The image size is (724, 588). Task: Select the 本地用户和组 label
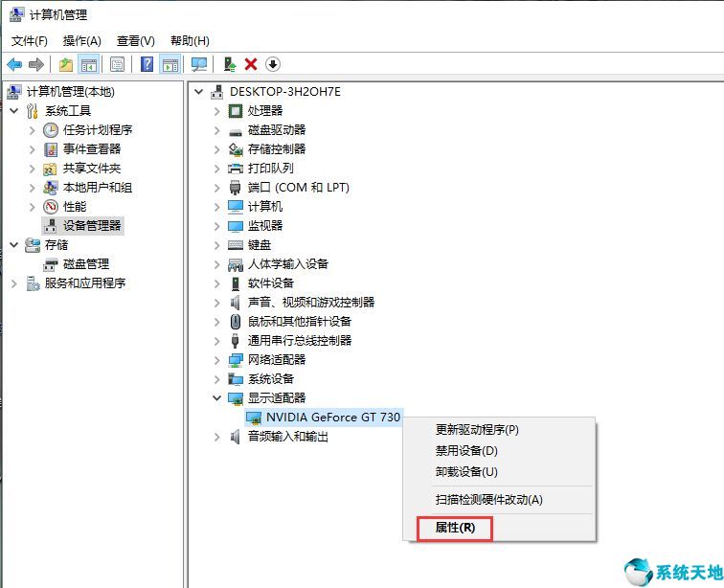click(x=98, y=188)
